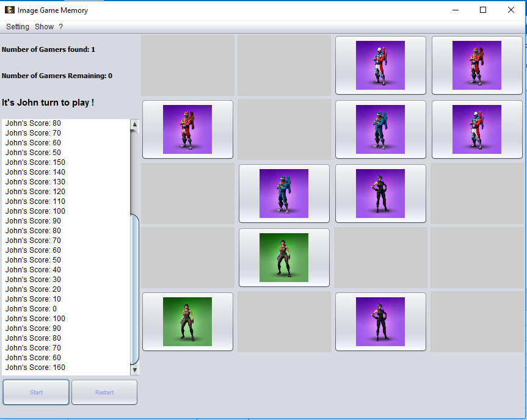This screenshot has width=527, height=420.
Task: Flip the top-row card with white-and-red soldier
Action: click(380, 65)
